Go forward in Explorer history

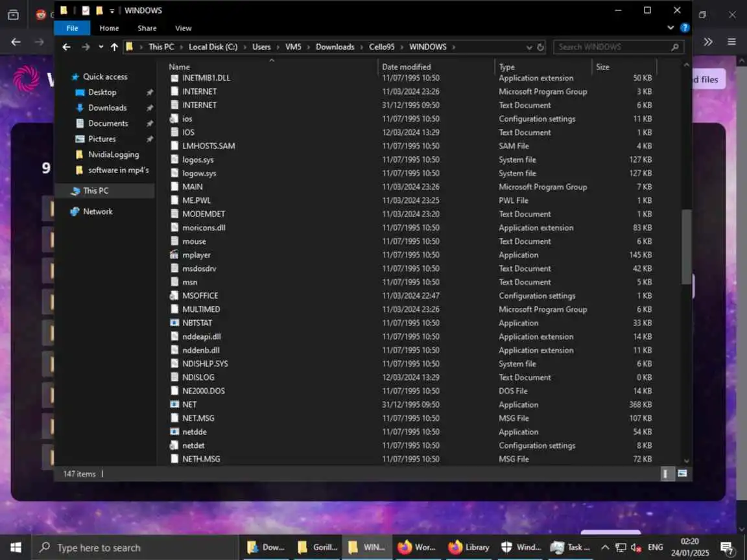tap(86, 47)
